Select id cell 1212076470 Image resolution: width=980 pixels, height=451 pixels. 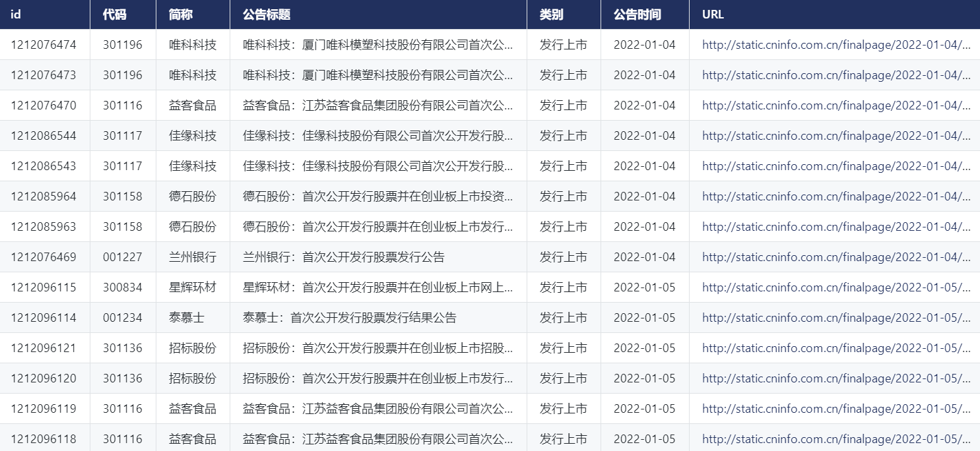(44, 105)
